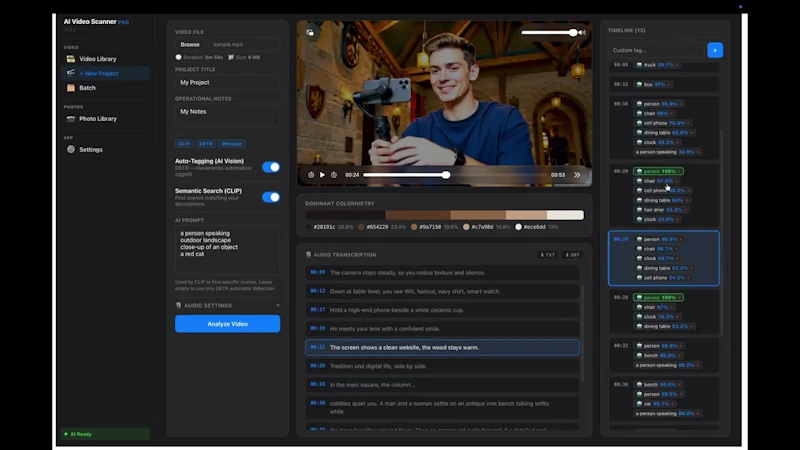Select the DETR model tag
Screen dimensions: 800x450
(206, 144)
